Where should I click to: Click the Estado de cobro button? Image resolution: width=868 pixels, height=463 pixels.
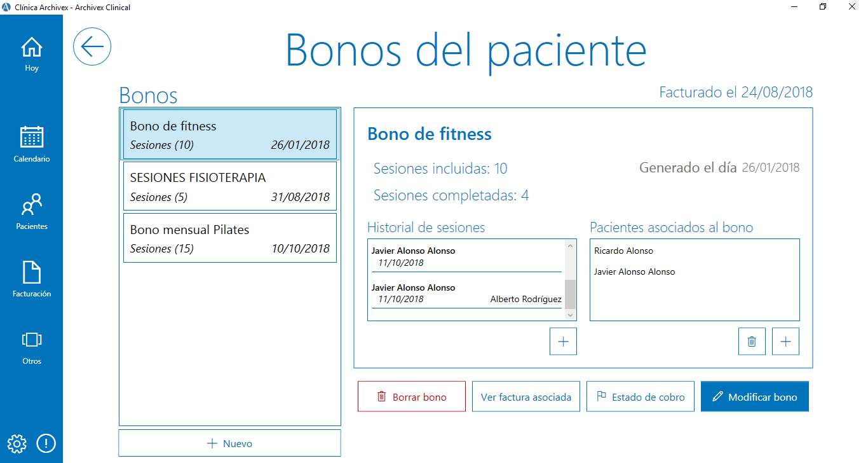(640, 396)
